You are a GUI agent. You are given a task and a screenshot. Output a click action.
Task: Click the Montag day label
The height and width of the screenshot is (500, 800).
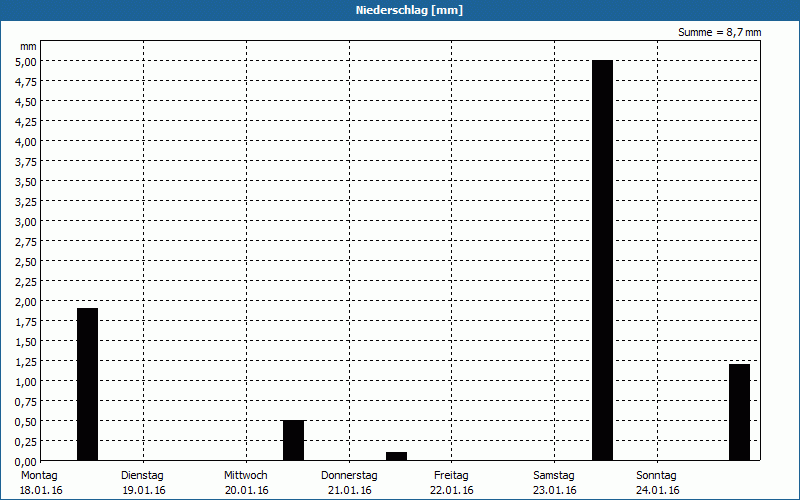[39, 475]
